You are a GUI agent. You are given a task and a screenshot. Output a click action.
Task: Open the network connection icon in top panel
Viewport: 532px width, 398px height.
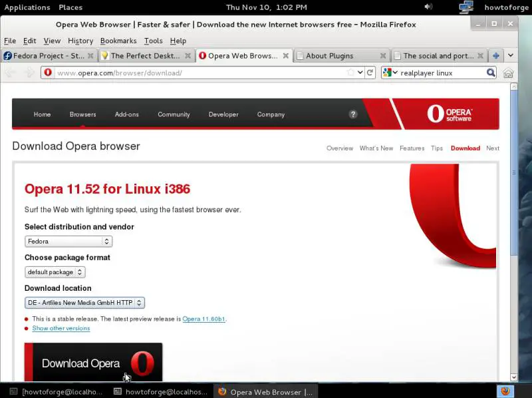pyautogui.click(x=466, y=7)
